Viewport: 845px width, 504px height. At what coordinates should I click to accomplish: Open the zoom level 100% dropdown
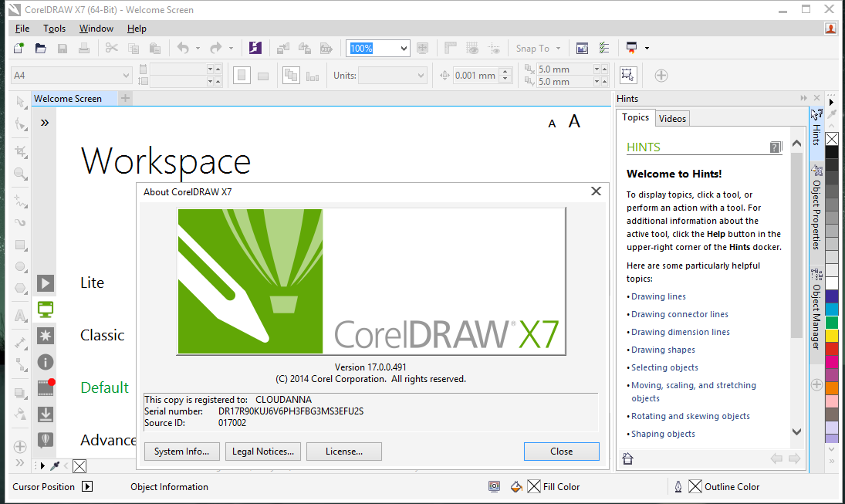(404, 49)
